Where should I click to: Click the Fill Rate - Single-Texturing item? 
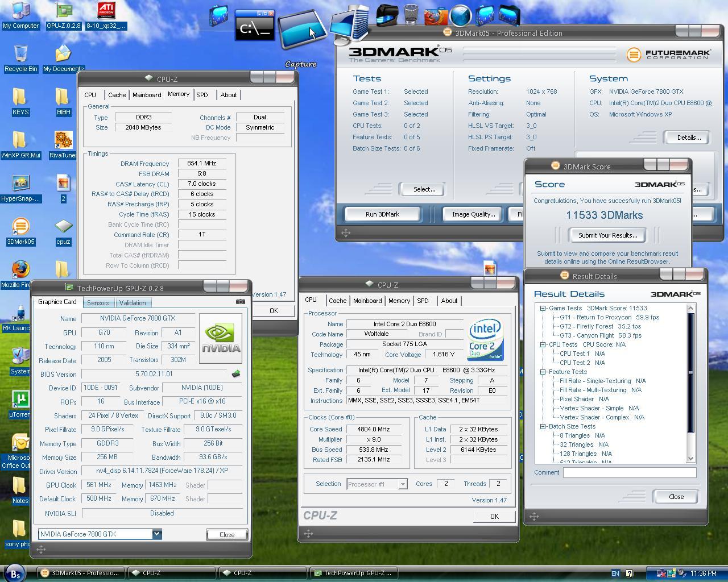603,381
